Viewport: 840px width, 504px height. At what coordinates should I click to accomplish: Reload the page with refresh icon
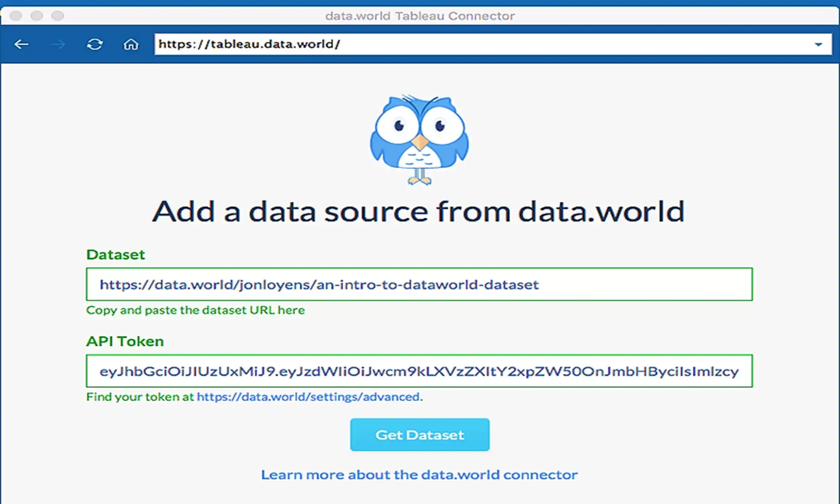[x=95, y=44]
